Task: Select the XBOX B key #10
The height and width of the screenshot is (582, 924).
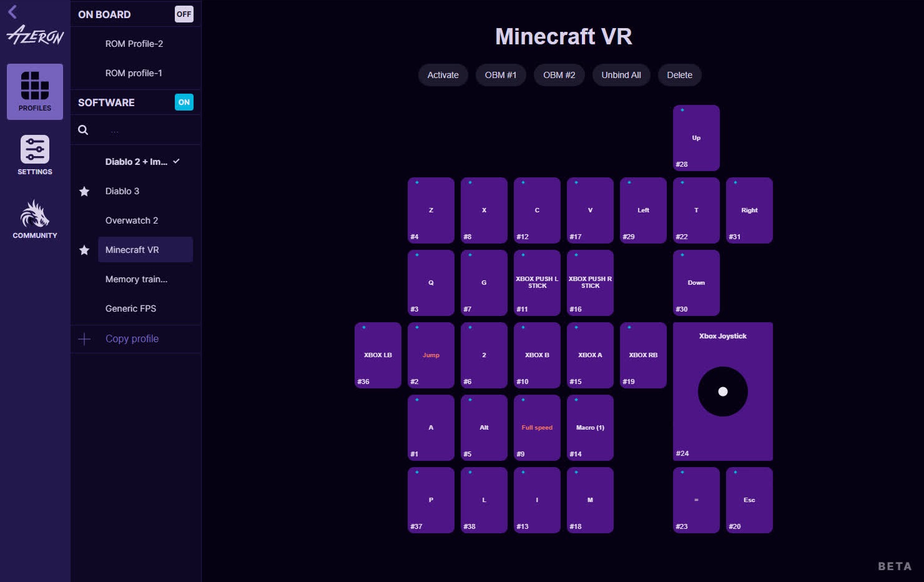Action: click(538, 355)
